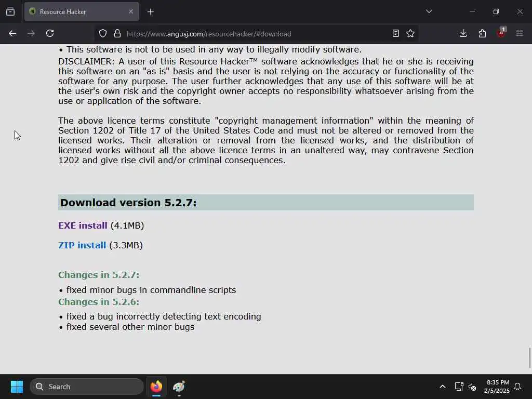The width and height of the screenshot is (532, 399).
Task: Download the ZIP install file
Action: [x=82, y=245]
